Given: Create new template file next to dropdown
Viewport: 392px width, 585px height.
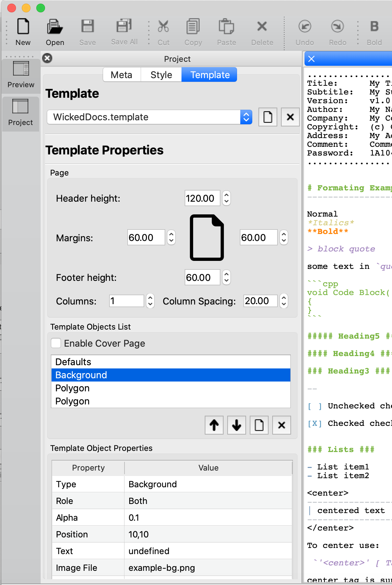Looking at the screenshot, I should 268,117.
